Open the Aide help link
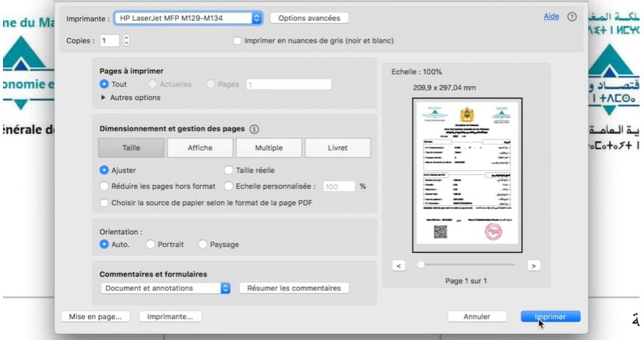 click(x=551, y=16)
